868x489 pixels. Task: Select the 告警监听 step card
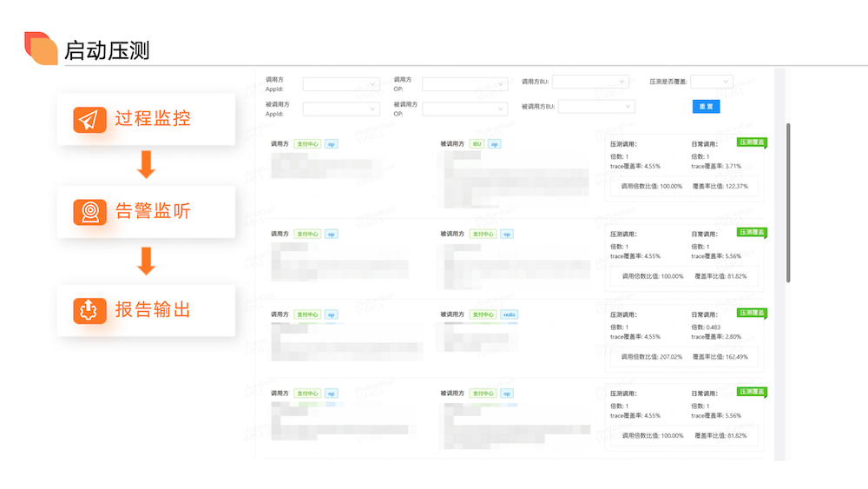pos(146,212)
